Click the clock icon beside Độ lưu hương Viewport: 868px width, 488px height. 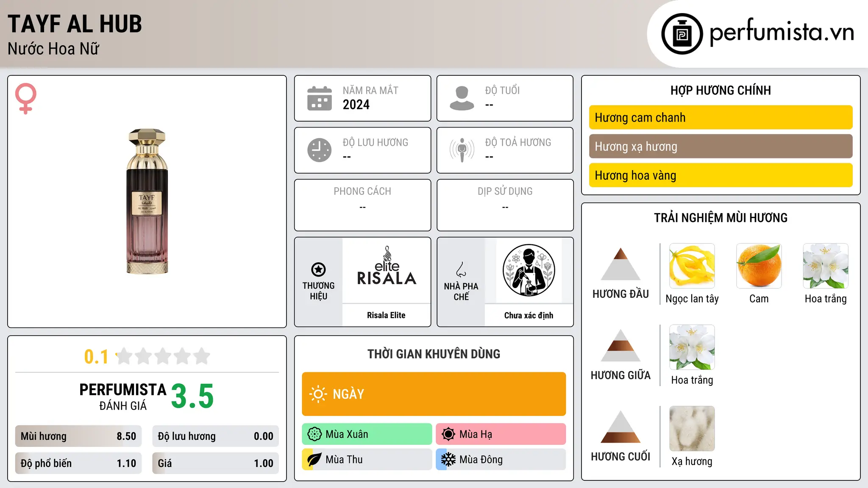coord(320,150)
